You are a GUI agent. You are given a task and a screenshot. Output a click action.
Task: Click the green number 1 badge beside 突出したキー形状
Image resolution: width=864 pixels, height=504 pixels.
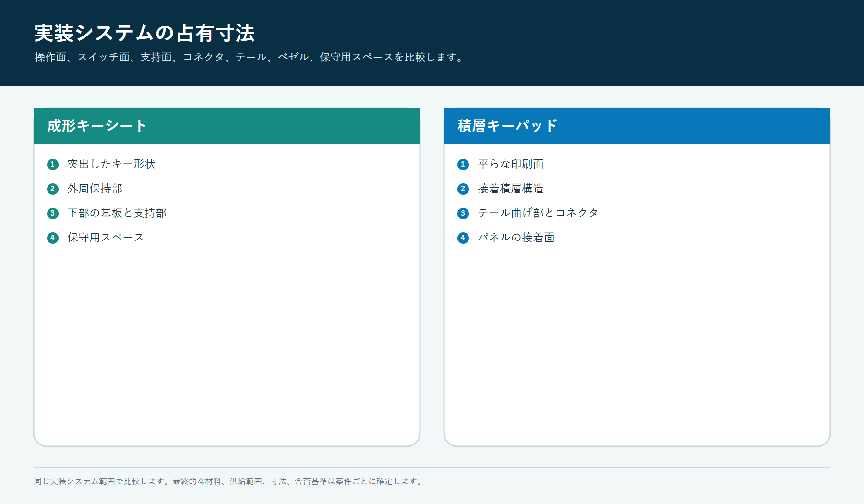[53, 165]
